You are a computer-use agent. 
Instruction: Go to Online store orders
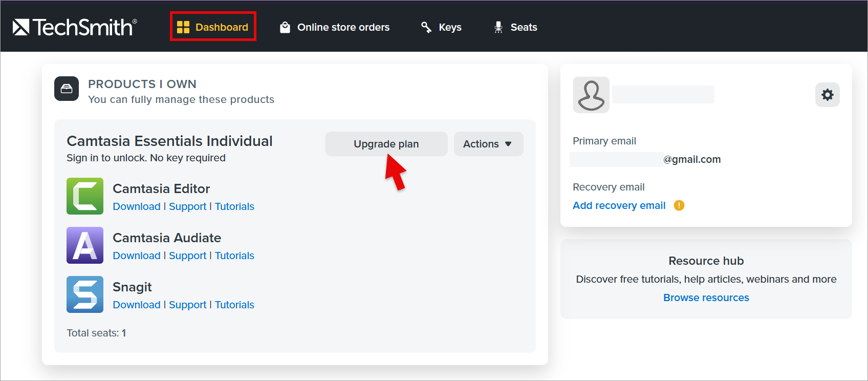(335, 27)
